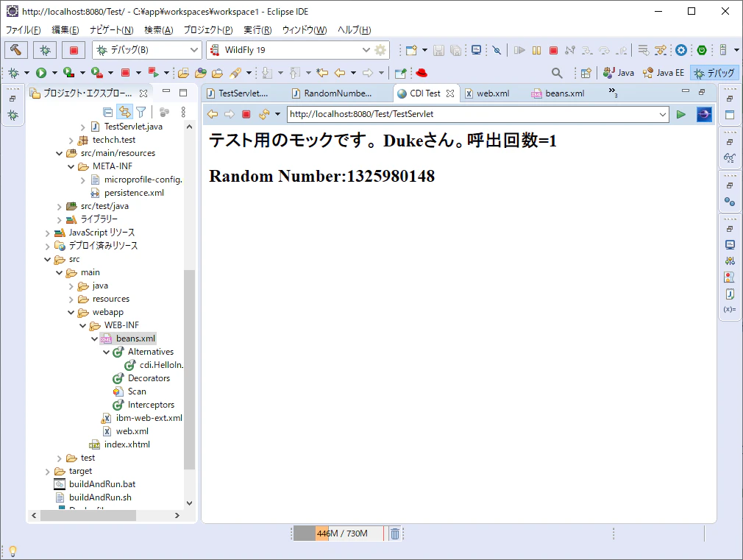
Task: Click the search magnifier icon
Action: (x=557, y=73)
